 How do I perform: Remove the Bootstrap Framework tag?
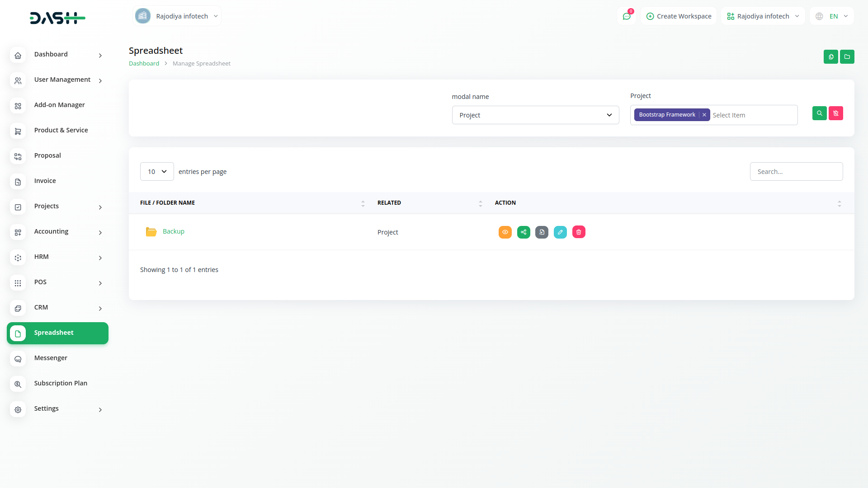click(704, 115)
